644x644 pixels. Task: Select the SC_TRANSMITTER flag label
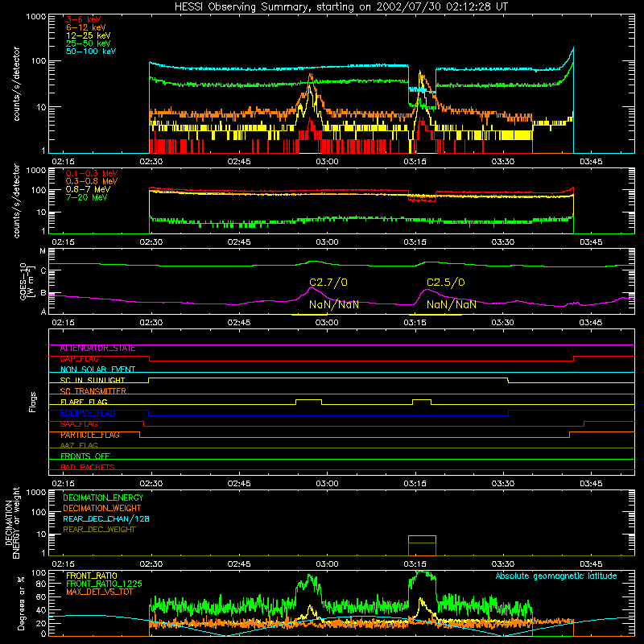93,391
